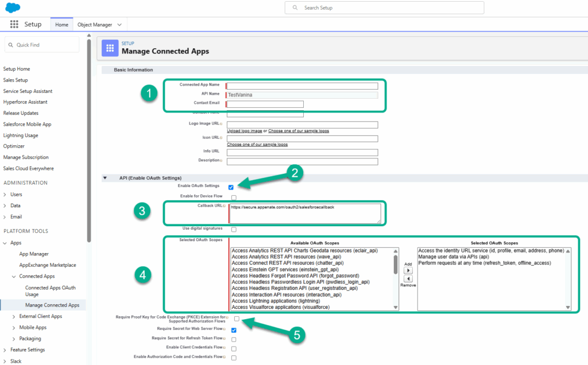588x365 pixels.
Task: Open Lightning Usage in sidebar
Action: point(21,135)
